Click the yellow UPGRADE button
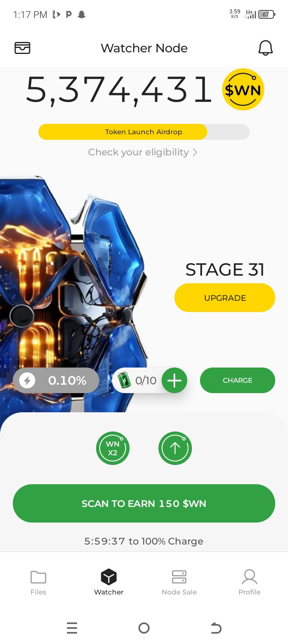Screen dimensions: 288x644 tap(225, 298)
